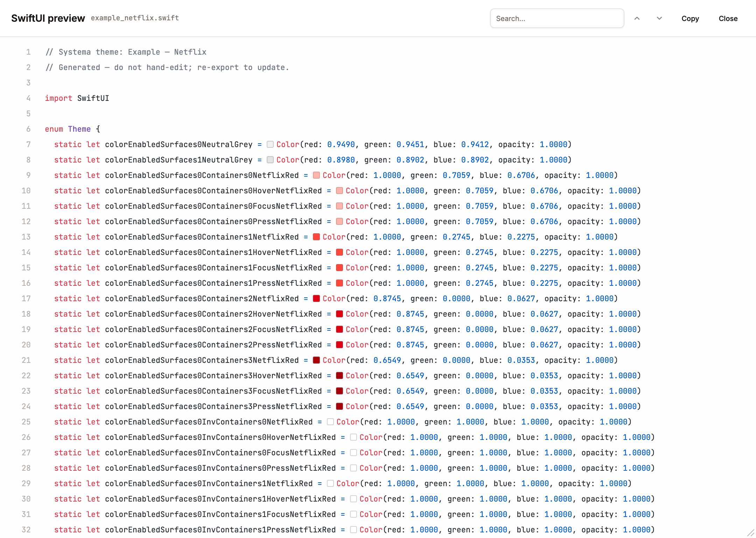Viewport: 756px width, 538px height.
Task: Click swatch for colorEnabledSurfaces0Containers3NetflixRed
Action: click(x=316, y=360)
